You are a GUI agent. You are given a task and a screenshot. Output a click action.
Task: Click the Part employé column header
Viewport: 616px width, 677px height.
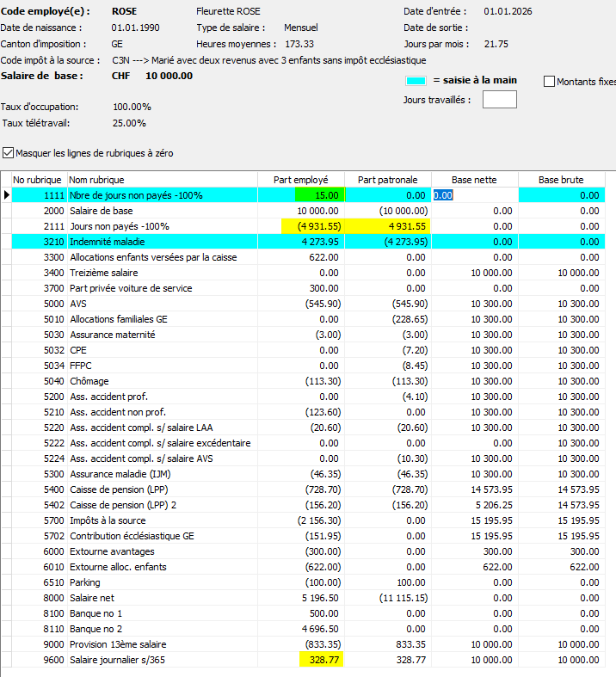click(301, 180)
